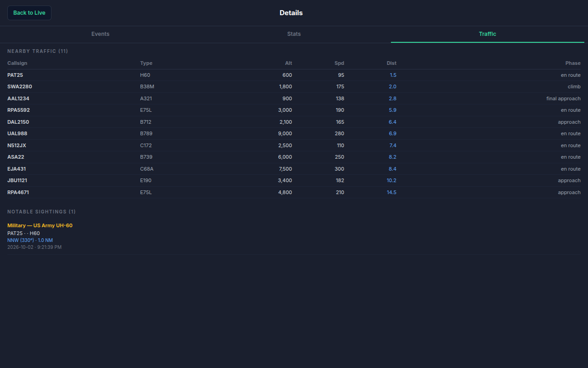Select the N512JX callsign row

pos(294,145)
